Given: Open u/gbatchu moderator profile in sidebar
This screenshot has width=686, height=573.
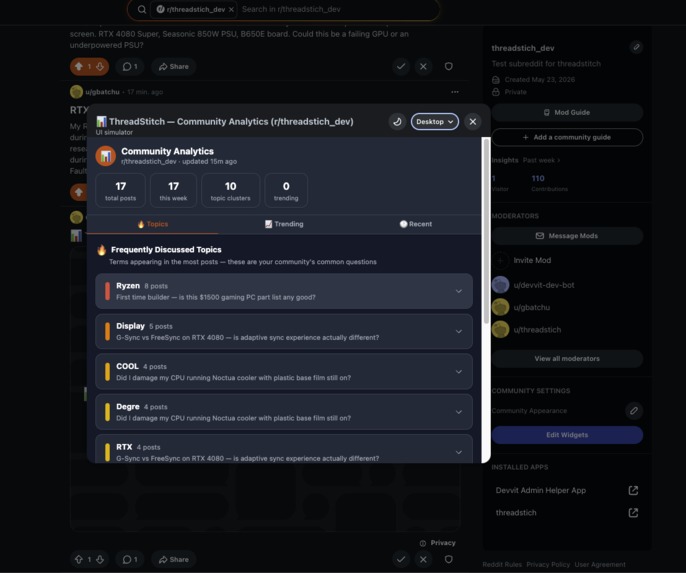Looking at the screenshot, I should (532, 307).
